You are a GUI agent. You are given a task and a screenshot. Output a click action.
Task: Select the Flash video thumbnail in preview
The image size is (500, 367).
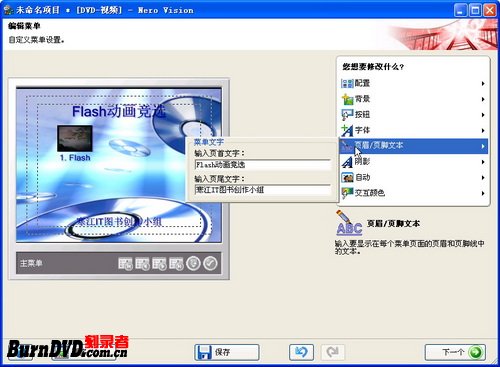click(x=75, y=138)
